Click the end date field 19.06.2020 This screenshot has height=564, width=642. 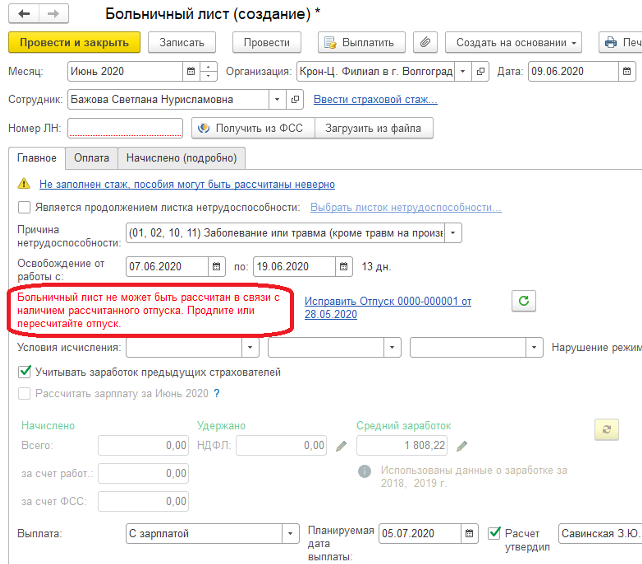[294, 267]
